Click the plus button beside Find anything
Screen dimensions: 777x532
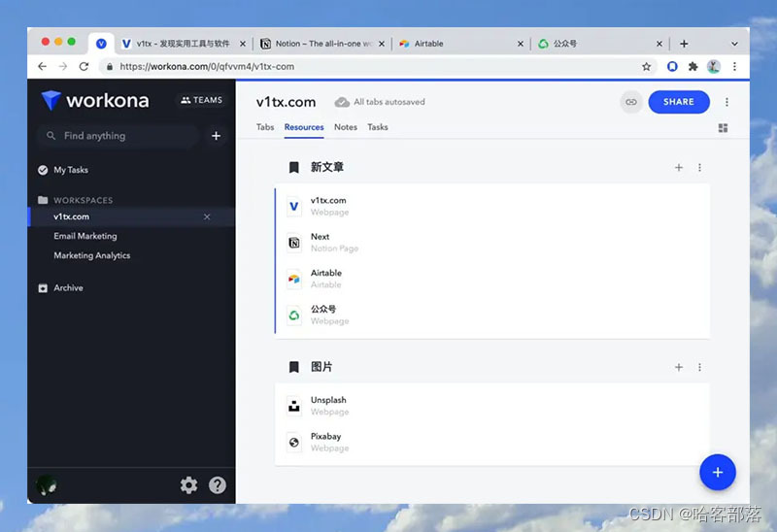click(x=216, y=136)
